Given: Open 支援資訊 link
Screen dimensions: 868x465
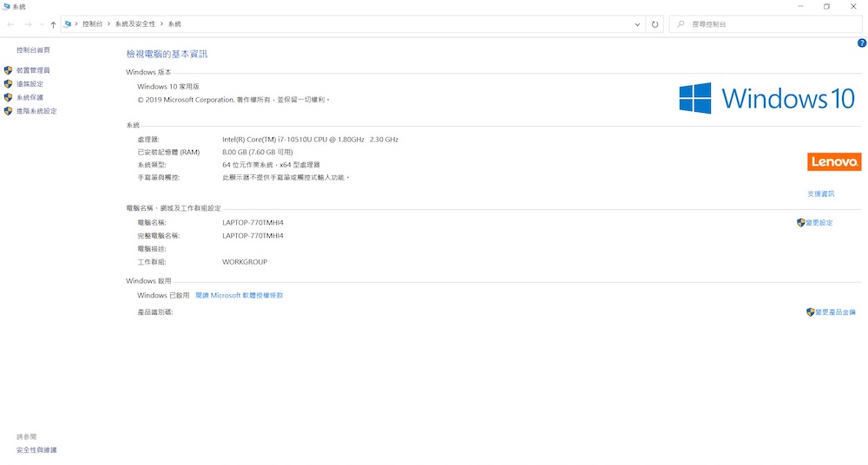Looking at the screenshot, I should pos(821,193).
